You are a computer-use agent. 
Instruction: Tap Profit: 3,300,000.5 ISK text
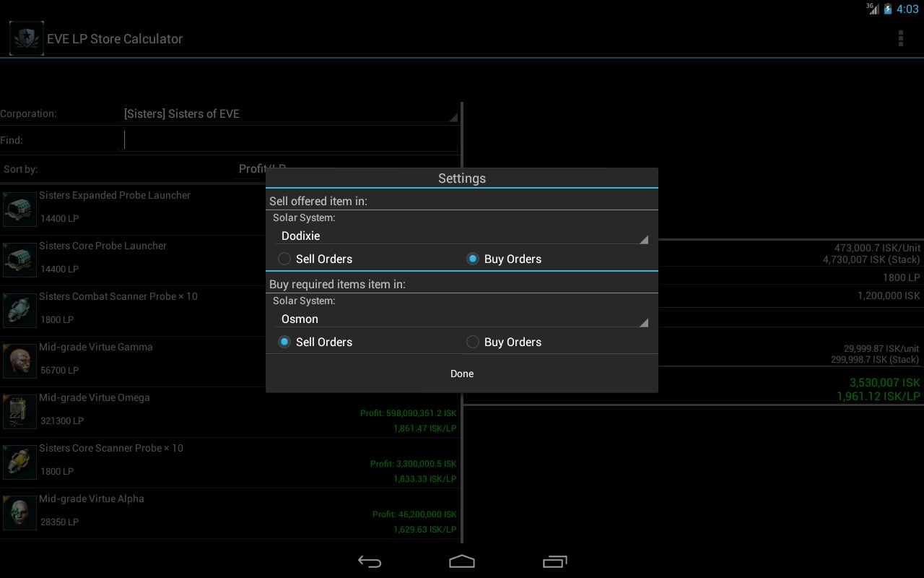(x=414, y=464)
